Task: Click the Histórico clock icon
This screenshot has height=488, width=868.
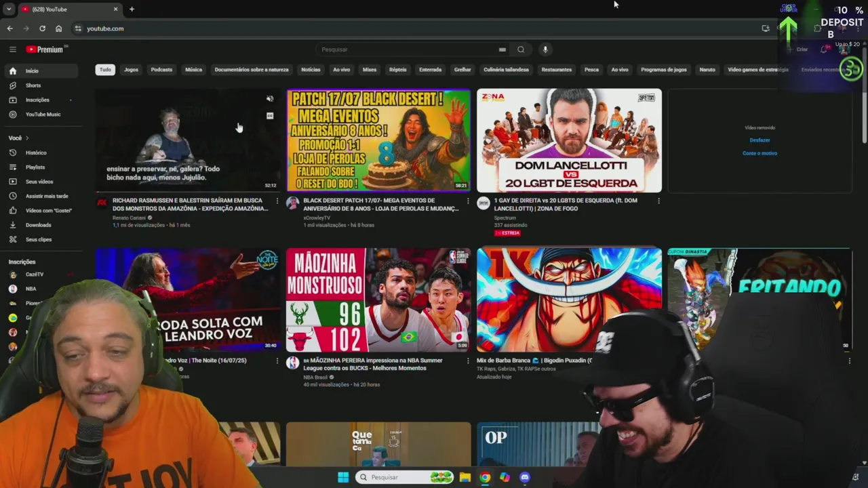Action: 13,152
